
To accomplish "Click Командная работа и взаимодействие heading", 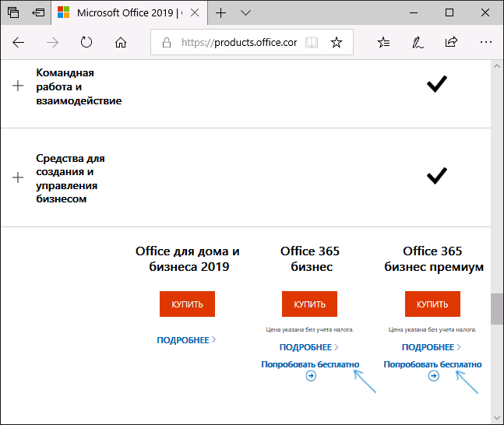I will click(79, 86).
